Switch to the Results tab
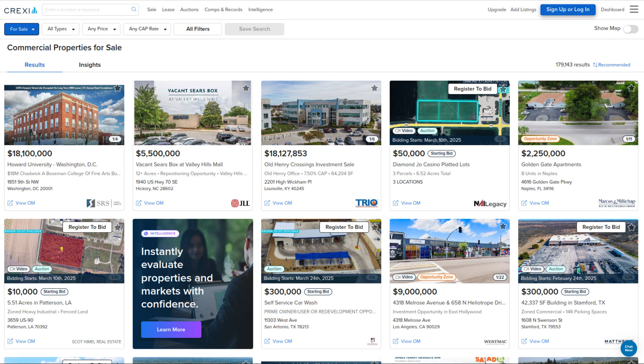This screenshot has height=364, width=644. [34, 65]
